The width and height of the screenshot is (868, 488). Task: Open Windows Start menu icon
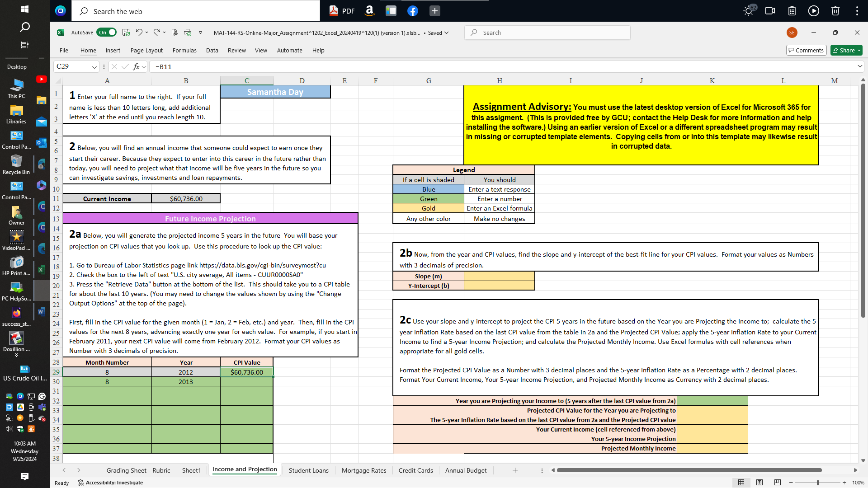[x=25, y=9]
